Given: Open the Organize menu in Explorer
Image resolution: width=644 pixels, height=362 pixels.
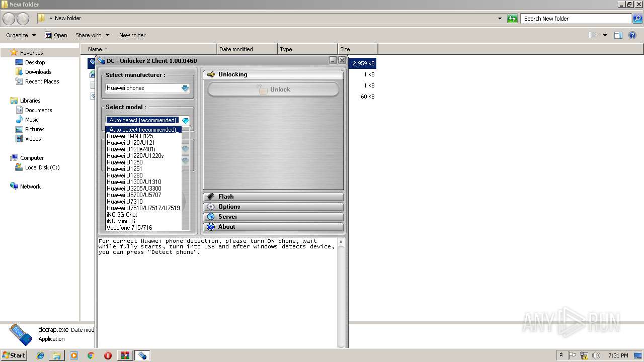Looking at the screenshot, I should pyautogui.click(x=21, y=35).
